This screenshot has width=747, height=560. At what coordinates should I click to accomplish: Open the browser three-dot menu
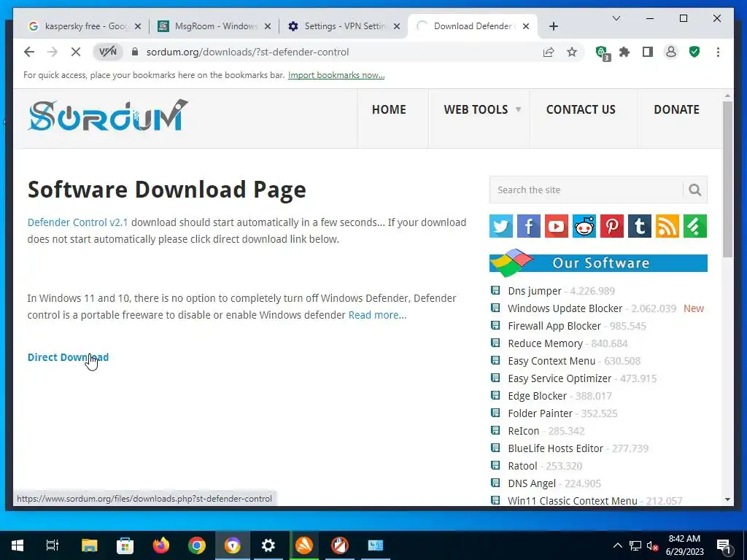pos(718,52)
